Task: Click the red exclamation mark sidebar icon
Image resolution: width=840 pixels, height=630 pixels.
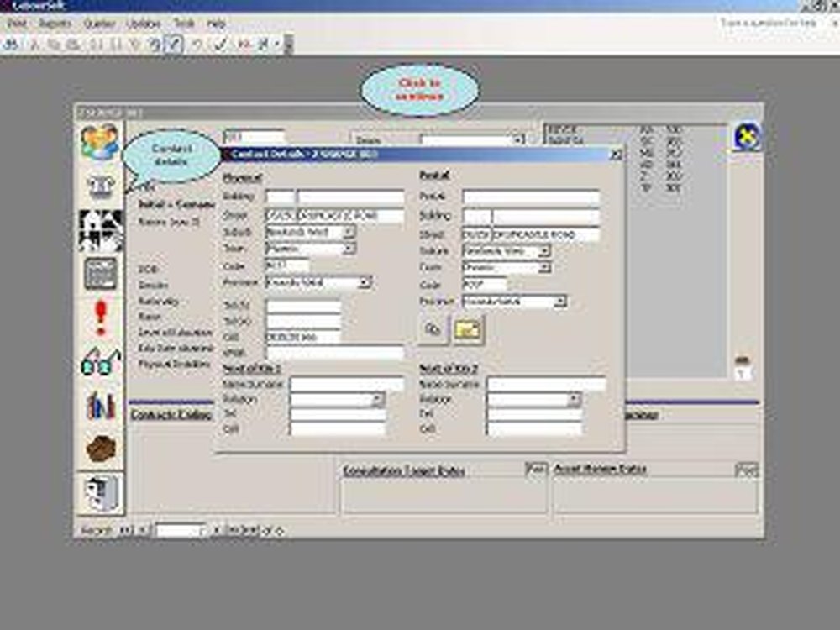Action: click(x=100, y=319)
